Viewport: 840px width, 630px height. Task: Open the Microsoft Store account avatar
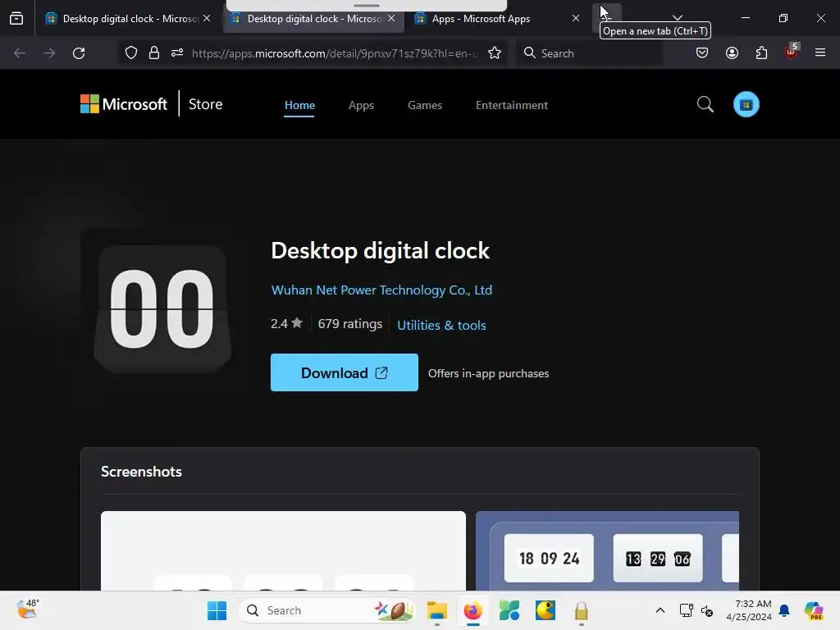pyautogui.click(x=746, y=104)
